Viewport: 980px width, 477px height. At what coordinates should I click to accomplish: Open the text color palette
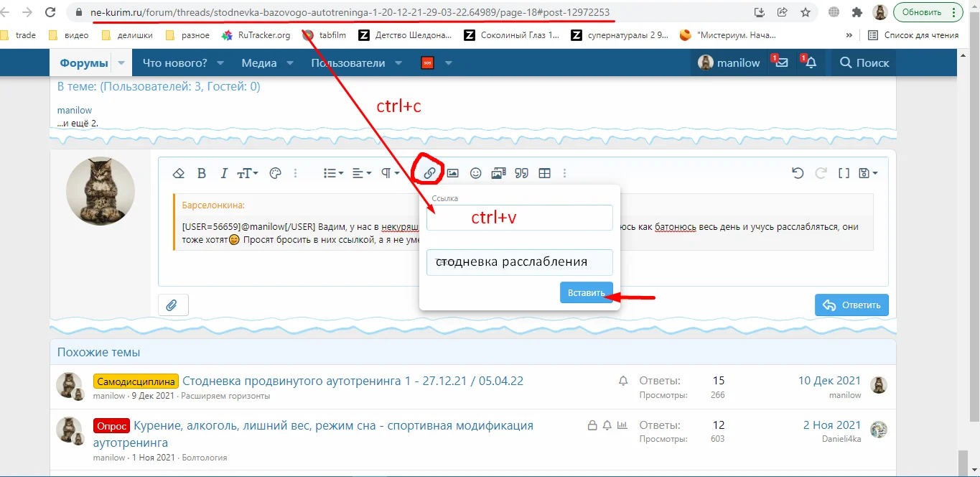274,173
